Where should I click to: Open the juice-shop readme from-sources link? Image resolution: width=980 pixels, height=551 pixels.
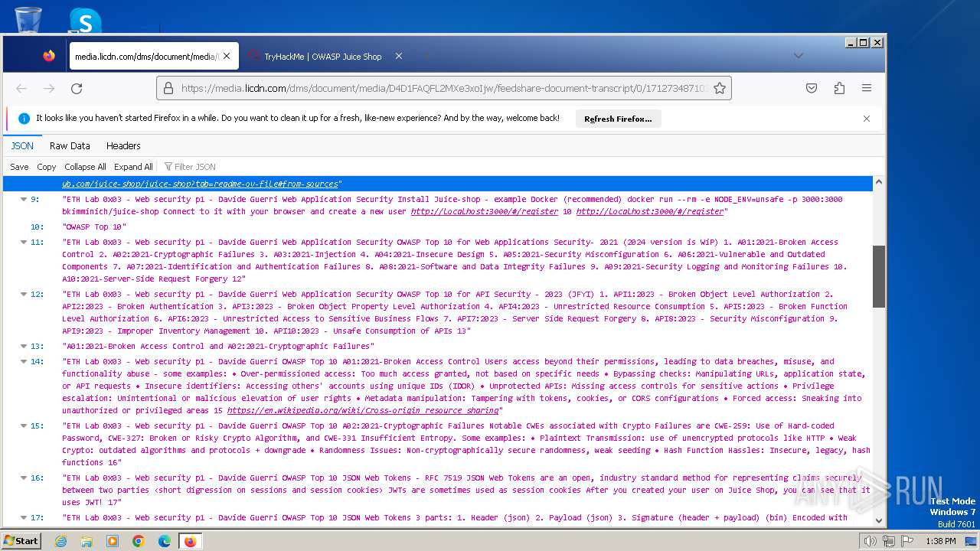point(200,184)
